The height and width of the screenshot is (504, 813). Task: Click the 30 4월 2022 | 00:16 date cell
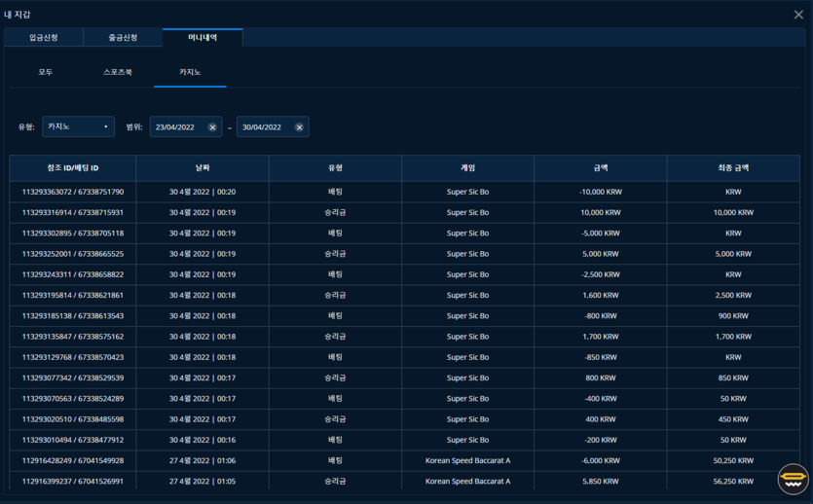tap(203, 441)
